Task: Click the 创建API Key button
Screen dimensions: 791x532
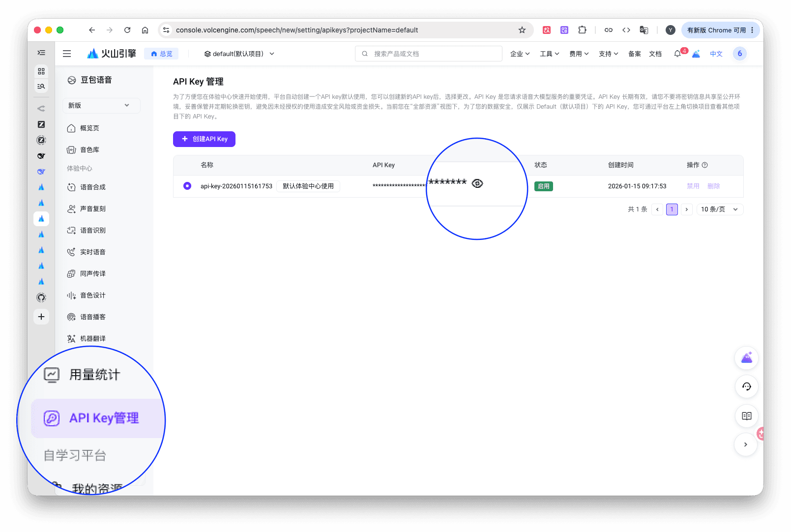Action: 204,139
